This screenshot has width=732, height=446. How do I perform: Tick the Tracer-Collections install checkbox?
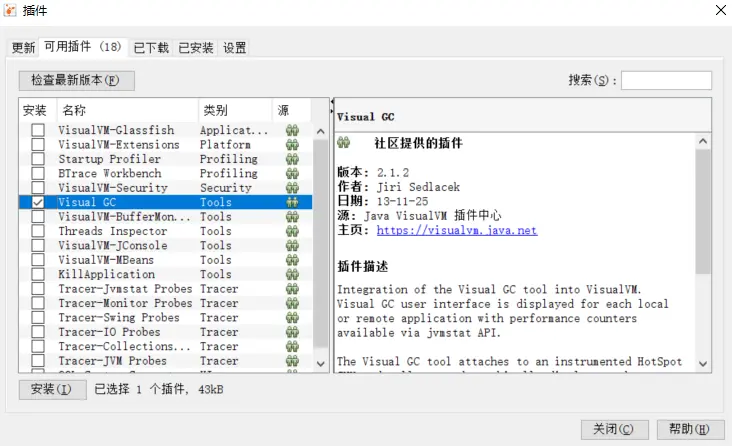[x=38, y=347]
